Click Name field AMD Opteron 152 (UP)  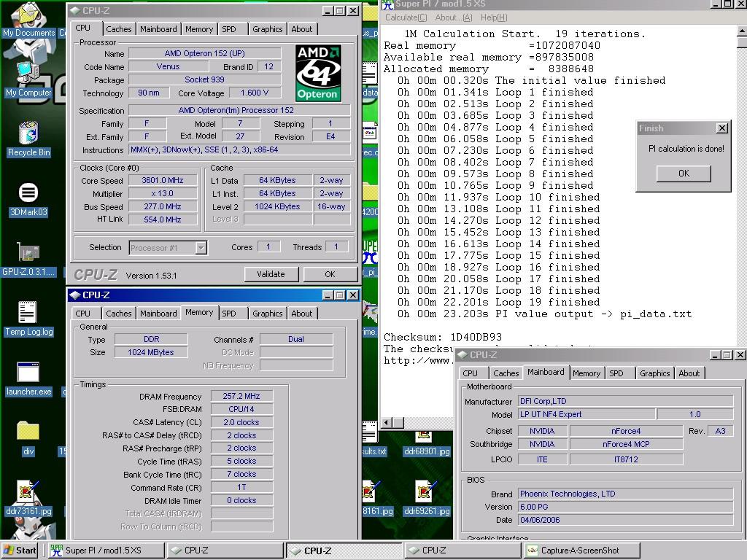pyautogui.click(x=205, y=53)
